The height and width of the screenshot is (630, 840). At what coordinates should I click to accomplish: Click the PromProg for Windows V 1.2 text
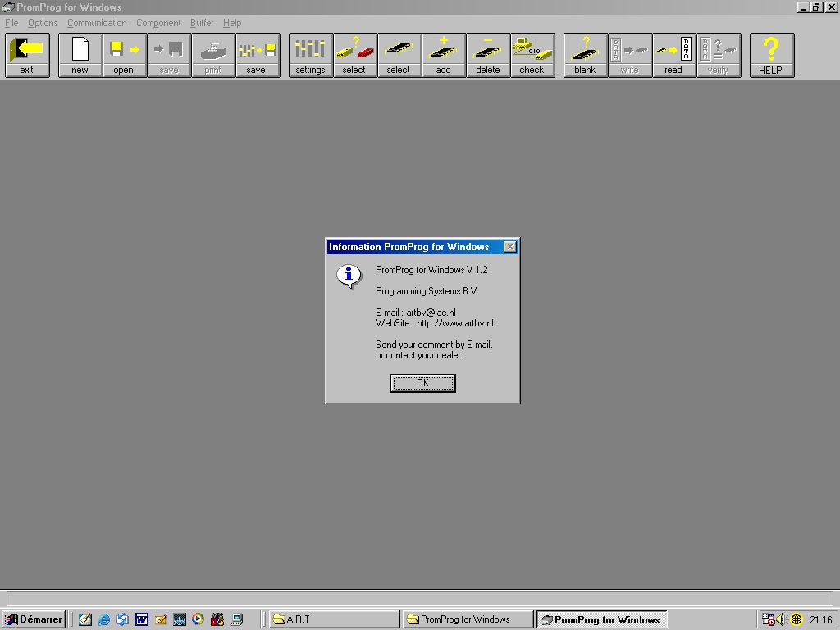click(431, 269)
